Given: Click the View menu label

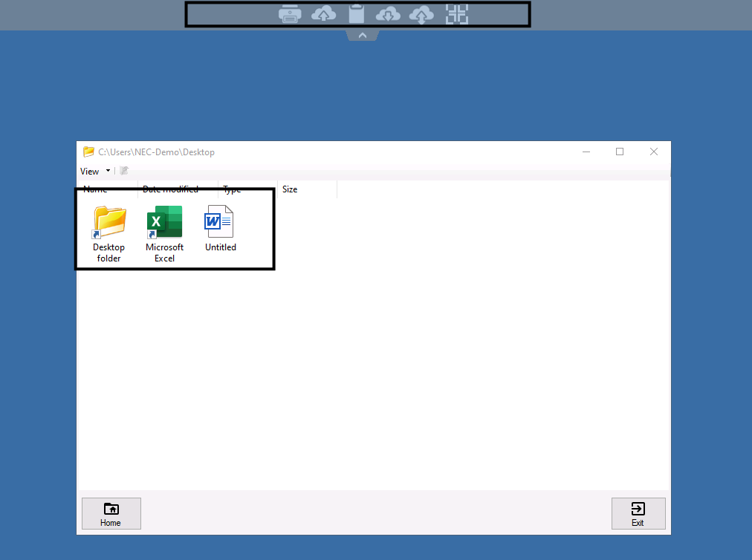Looking at the screenshot, I should [90, 171].
